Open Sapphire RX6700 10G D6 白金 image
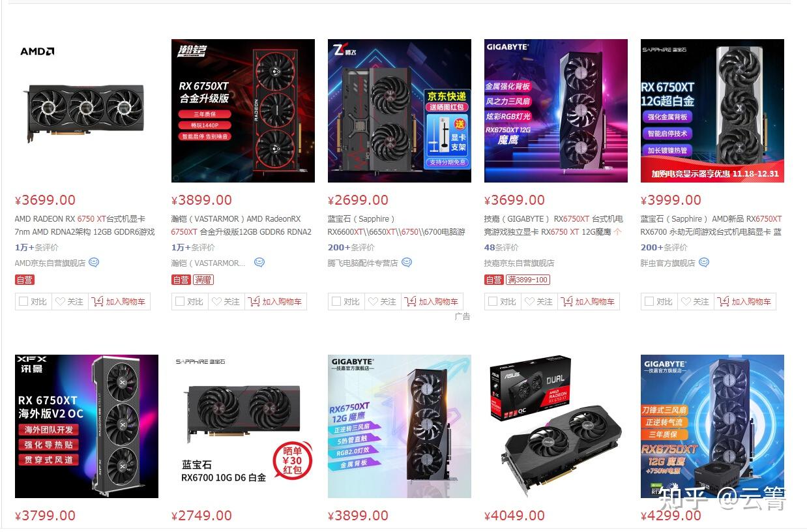The width and height of the screenshot is (807, 532). (x=243, y=426)
